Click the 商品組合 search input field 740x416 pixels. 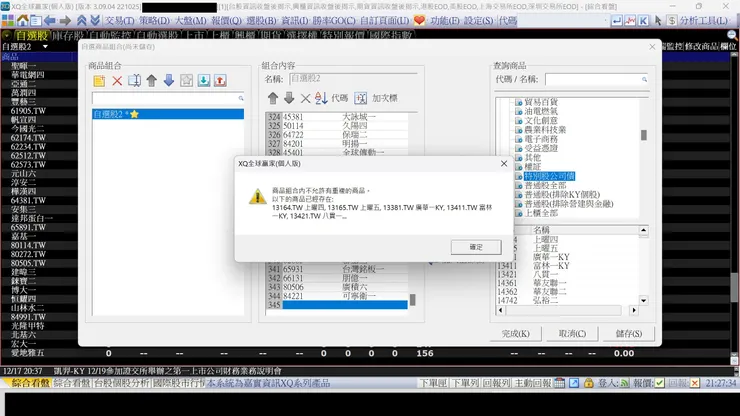(x=168, y=98)
